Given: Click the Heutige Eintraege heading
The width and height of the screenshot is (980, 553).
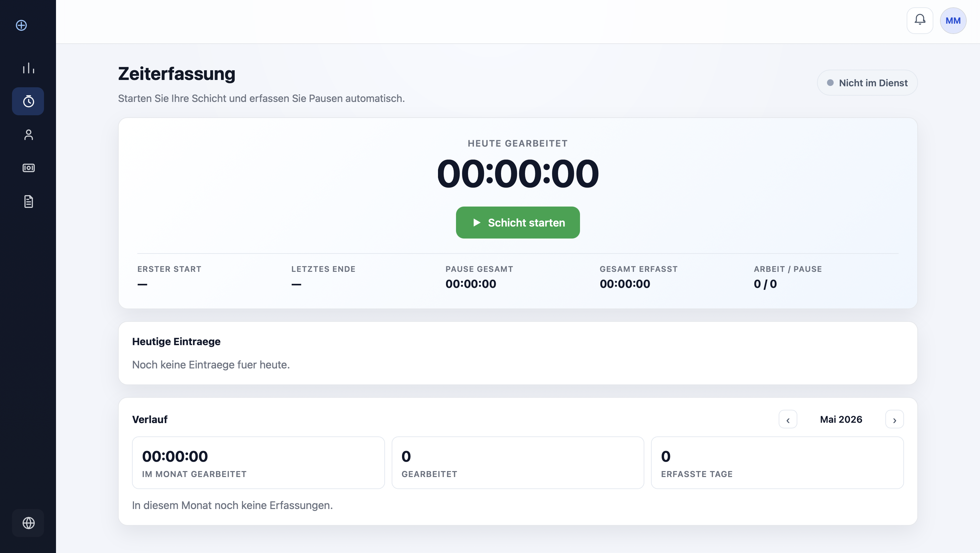Looking at the screenshot, I should [176, 341].
